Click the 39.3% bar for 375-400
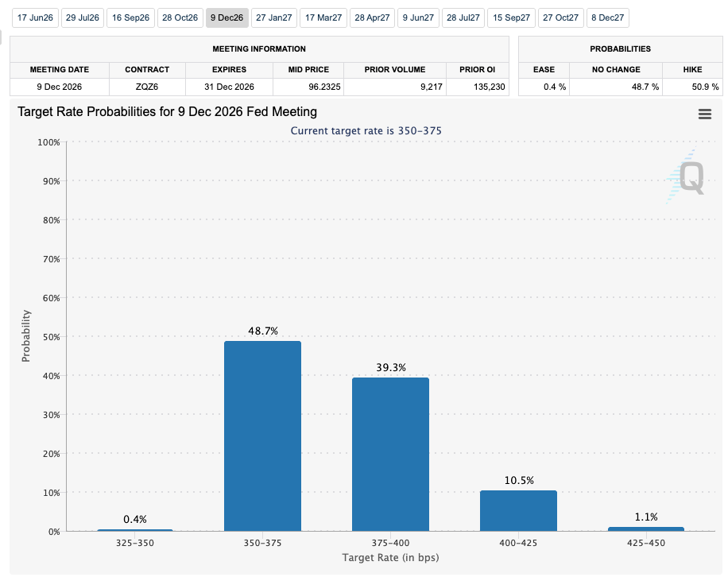The width and height of the screenshot is (728, 577). [x=390, y=455]
